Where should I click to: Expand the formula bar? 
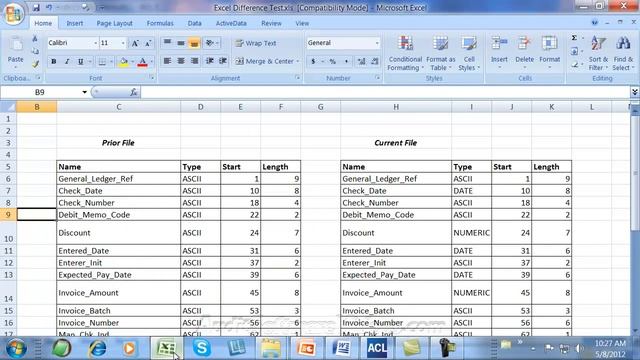pos(635,92)
